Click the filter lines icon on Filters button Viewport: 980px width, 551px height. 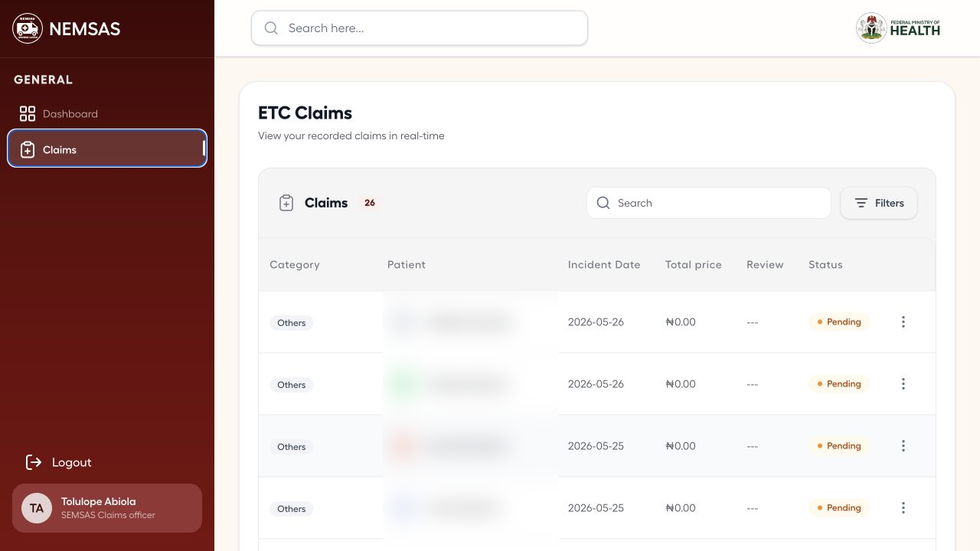point(861,203)
